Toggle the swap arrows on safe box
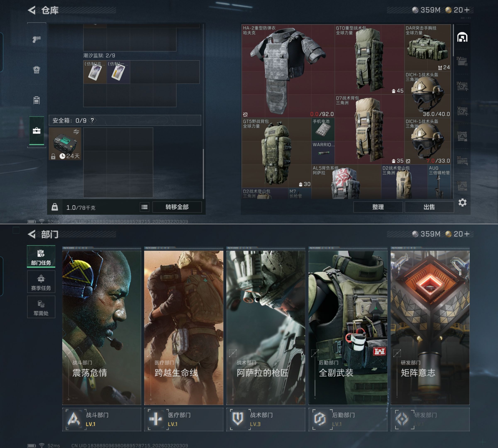This screenshot has width=498, height=448. (x=76, y=132)
